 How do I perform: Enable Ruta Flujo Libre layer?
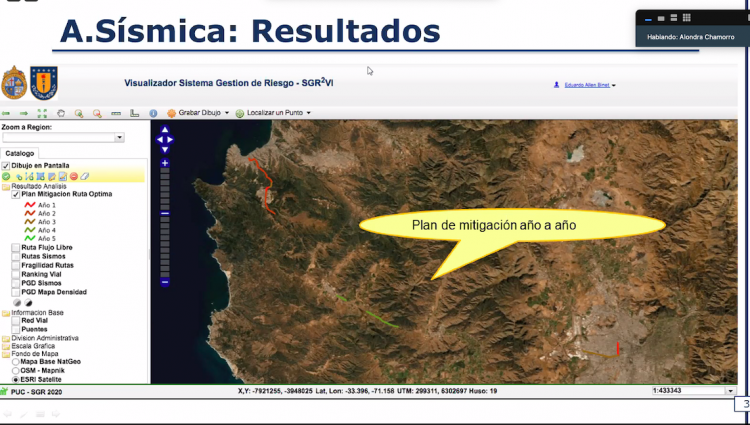coord(16,248)
